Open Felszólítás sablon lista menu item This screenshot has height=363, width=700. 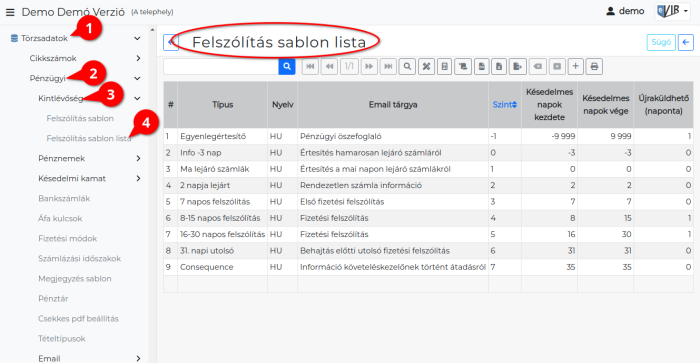89,138
